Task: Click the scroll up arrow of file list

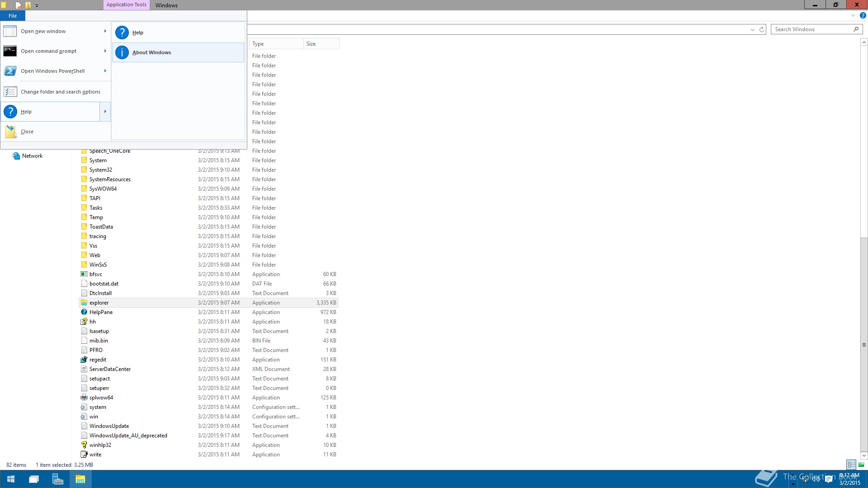Action: coord(864,42)
